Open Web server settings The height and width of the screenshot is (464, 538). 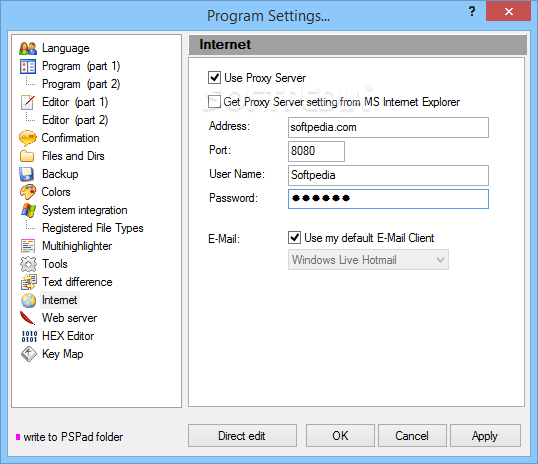tap(69, 318)
